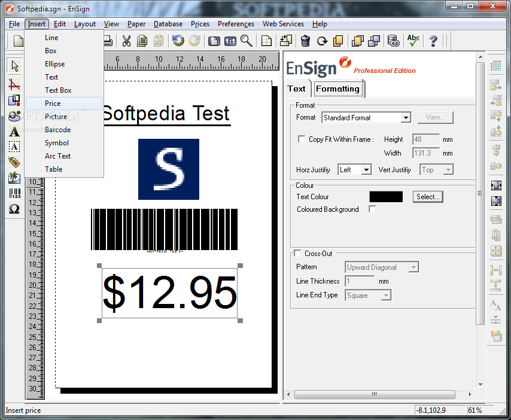Choose Price from Insert menu
The width and height of the screenshot is (511, 420).
64,104
